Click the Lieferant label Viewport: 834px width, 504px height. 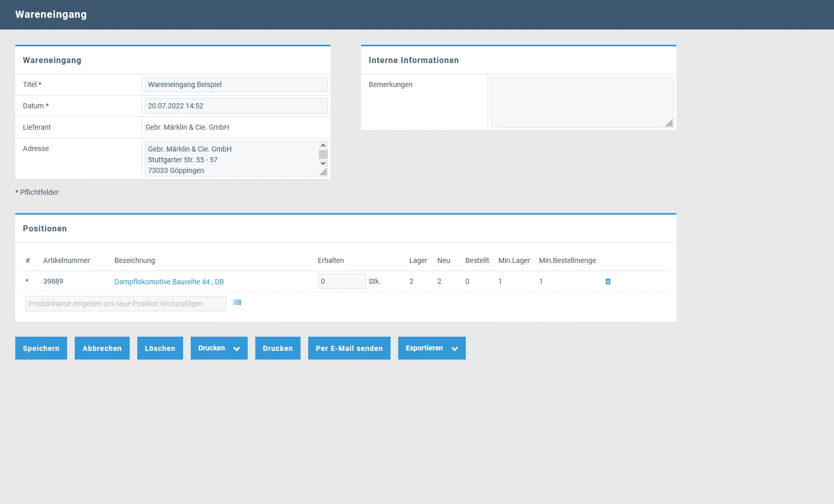pyautogui.click(x=37, y=127)
